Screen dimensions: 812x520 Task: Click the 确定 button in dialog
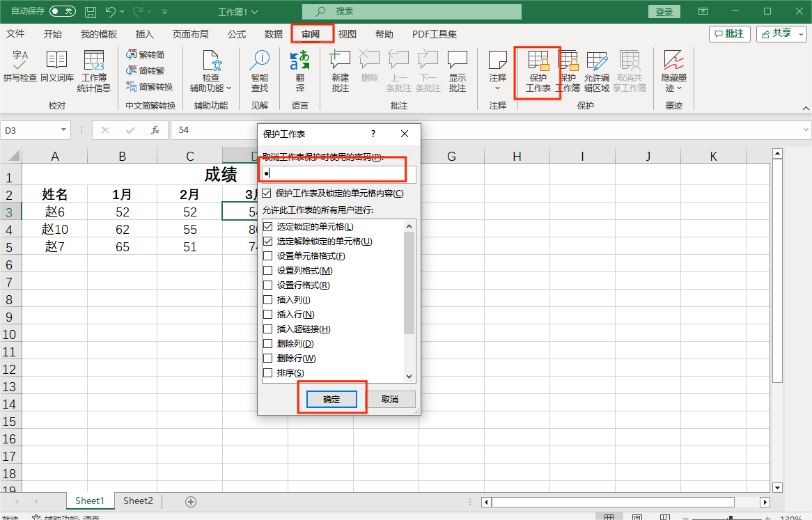[x=331, y=400]
